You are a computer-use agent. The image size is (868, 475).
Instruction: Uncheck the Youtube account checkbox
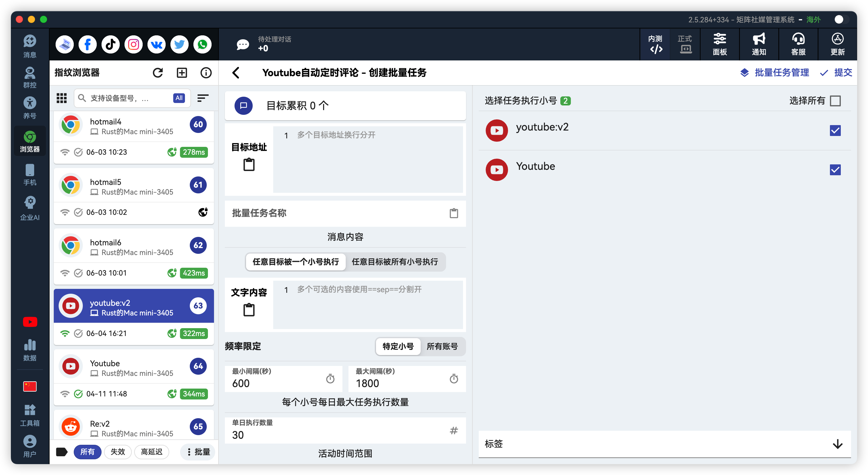pos(835,170)
